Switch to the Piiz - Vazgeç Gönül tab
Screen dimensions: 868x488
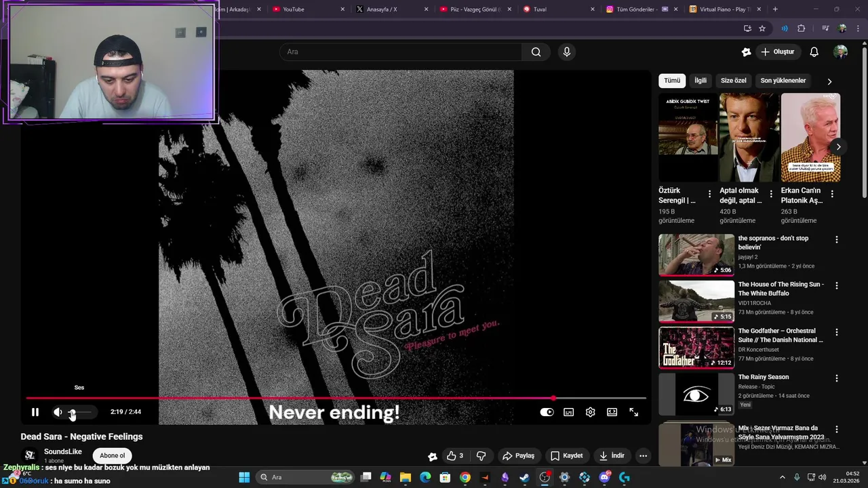(x=477, y=9)
